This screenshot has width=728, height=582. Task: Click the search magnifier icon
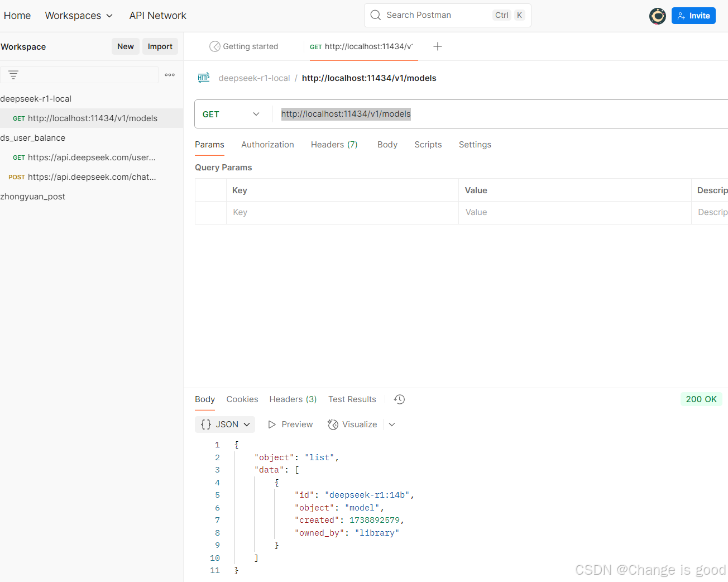coord(376,15)
